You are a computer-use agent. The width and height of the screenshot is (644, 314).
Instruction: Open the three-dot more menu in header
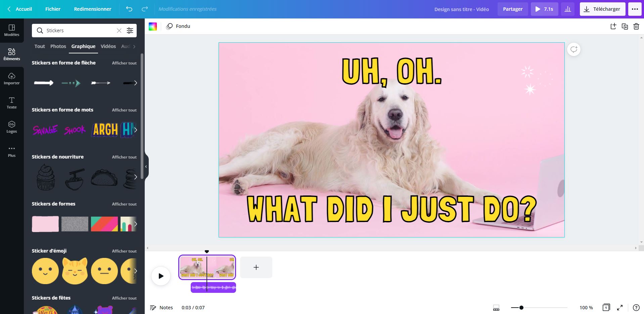click(x=635, y=9)
